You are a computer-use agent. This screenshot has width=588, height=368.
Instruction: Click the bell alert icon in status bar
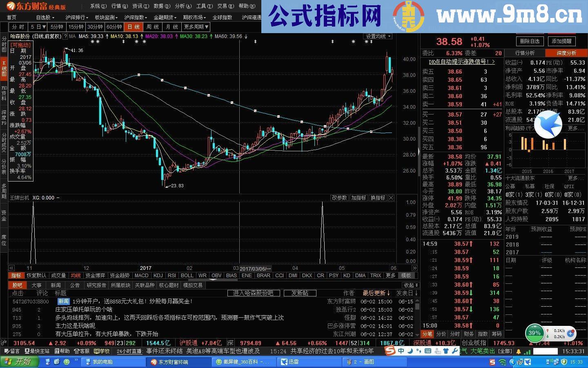pyautogui.click(x=519, y=351)
